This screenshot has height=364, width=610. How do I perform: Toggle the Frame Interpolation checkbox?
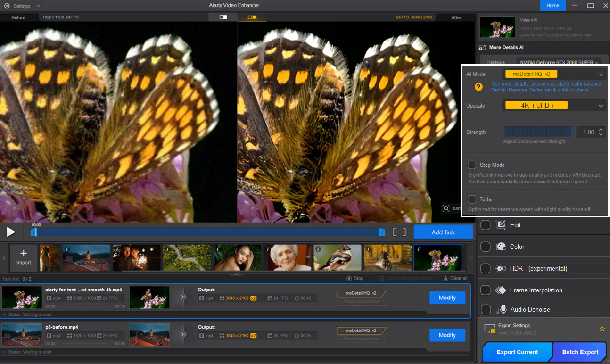[485, 290]
